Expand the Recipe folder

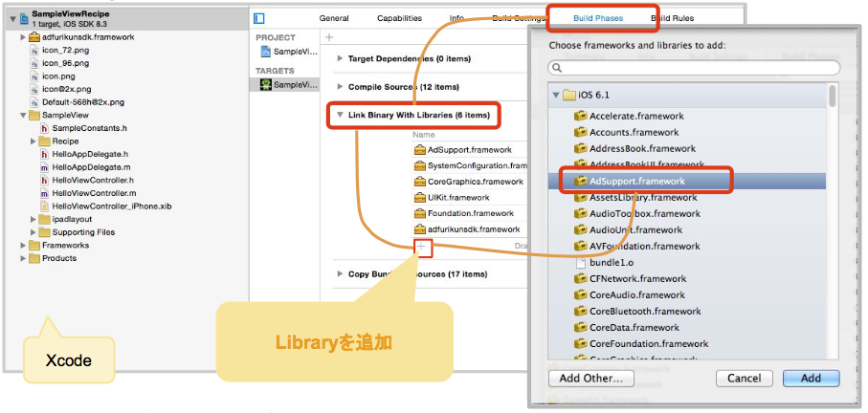[33, 141]
